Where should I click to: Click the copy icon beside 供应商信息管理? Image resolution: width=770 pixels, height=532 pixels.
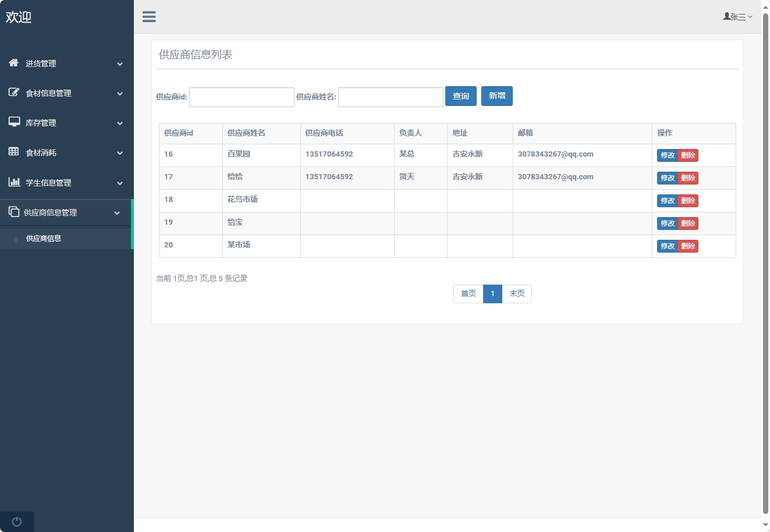point(13,212)
